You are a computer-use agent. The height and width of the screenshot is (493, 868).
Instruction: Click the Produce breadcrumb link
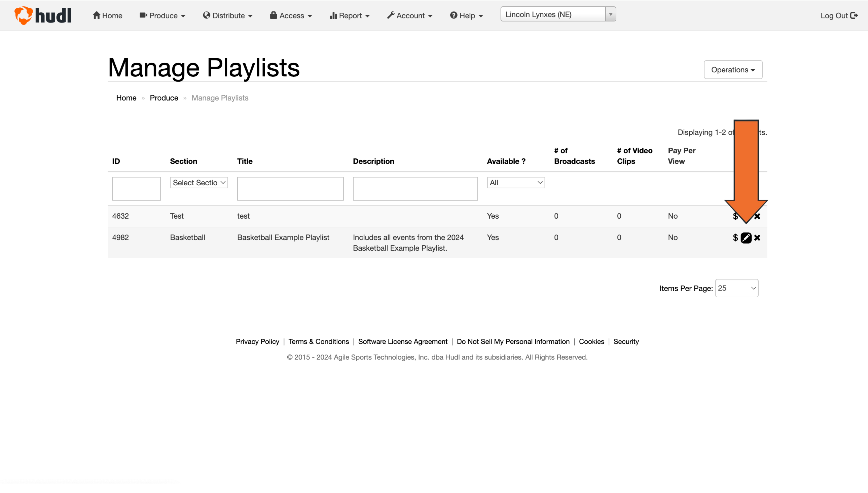click(x=164, y=98)
